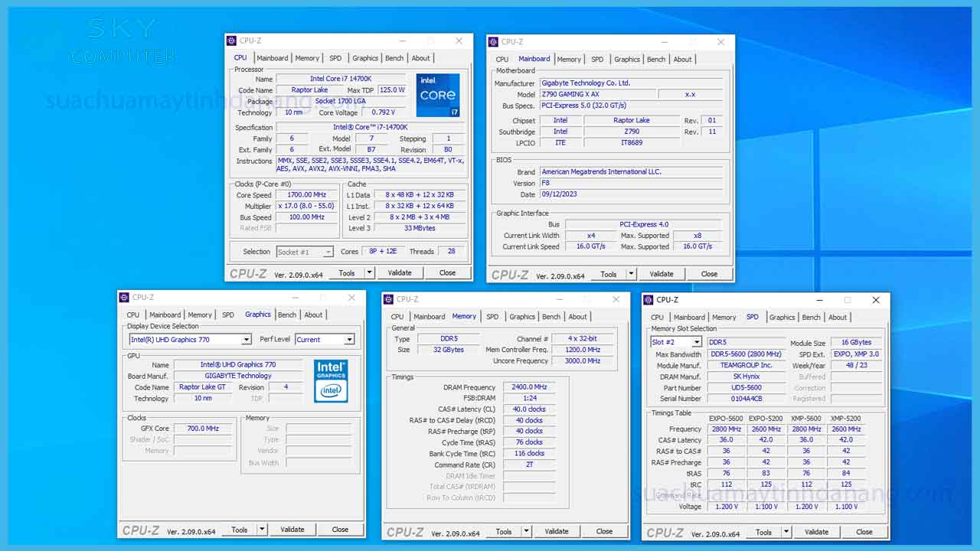Image resolution: width=980 pixels, height=551 pixels.
Task: Open the About tab in SPD window
Action: pyautogui.click(x=838, y=318)
